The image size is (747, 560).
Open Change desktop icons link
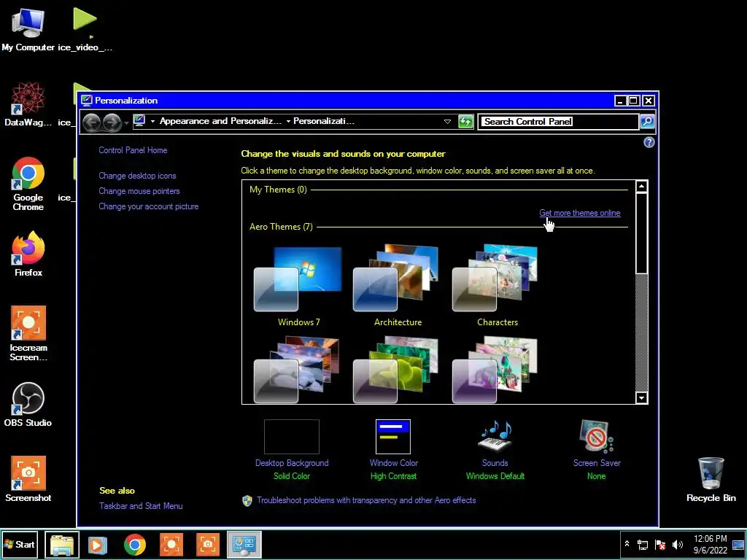[x=137, y=176]
